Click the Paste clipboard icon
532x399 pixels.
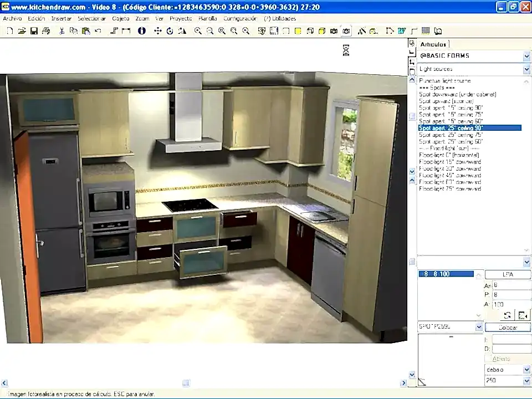(x=86, y=31)
